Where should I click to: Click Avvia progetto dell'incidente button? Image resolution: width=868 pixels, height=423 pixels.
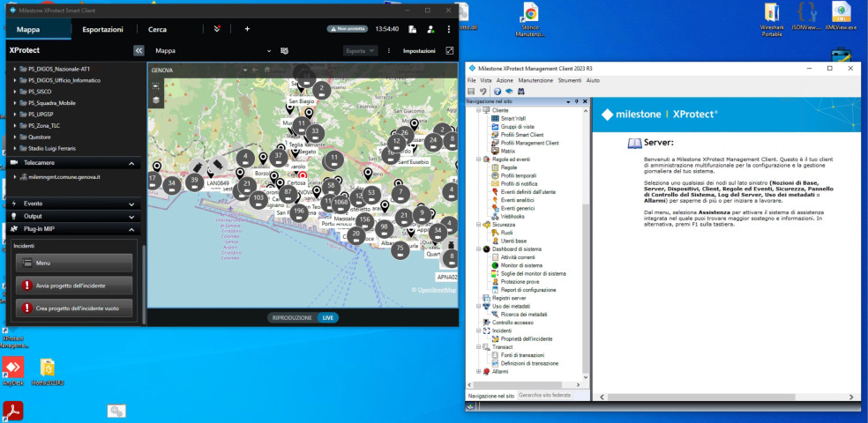coord(73,286)
